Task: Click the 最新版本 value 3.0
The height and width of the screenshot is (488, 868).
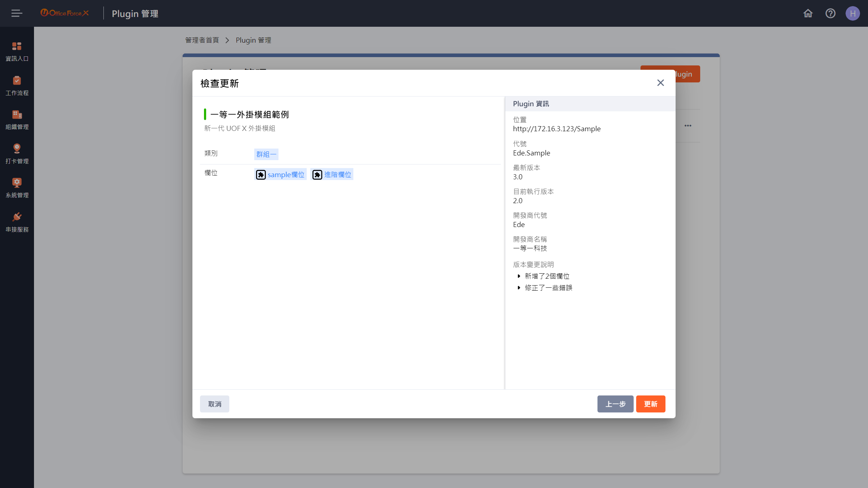Action: [518, 177]
